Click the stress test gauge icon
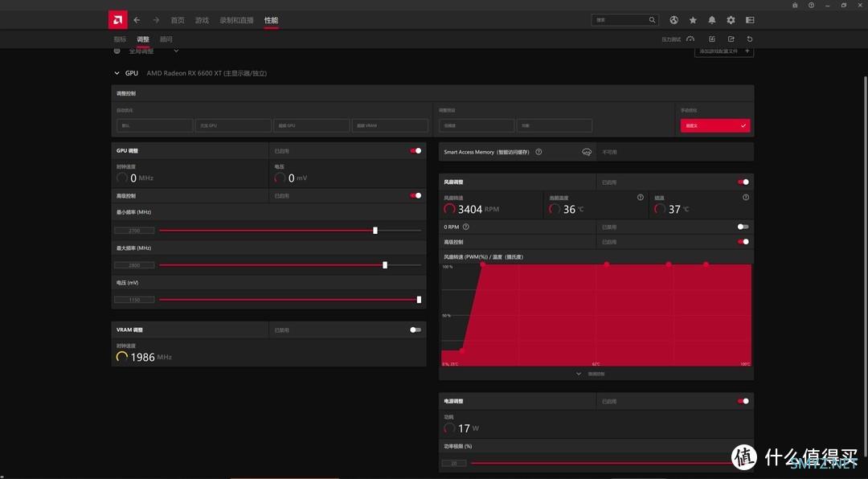The height and width of the screenshot is (479, 868). (x=690, y=39)
